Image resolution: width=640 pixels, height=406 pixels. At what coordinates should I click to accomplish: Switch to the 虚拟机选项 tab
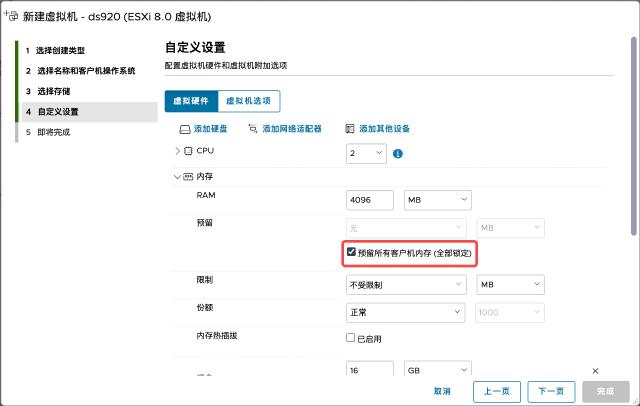[x=249, y=101]
